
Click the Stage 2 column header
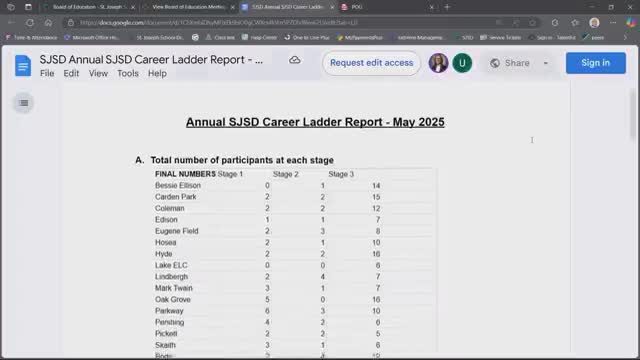point(286,174)
